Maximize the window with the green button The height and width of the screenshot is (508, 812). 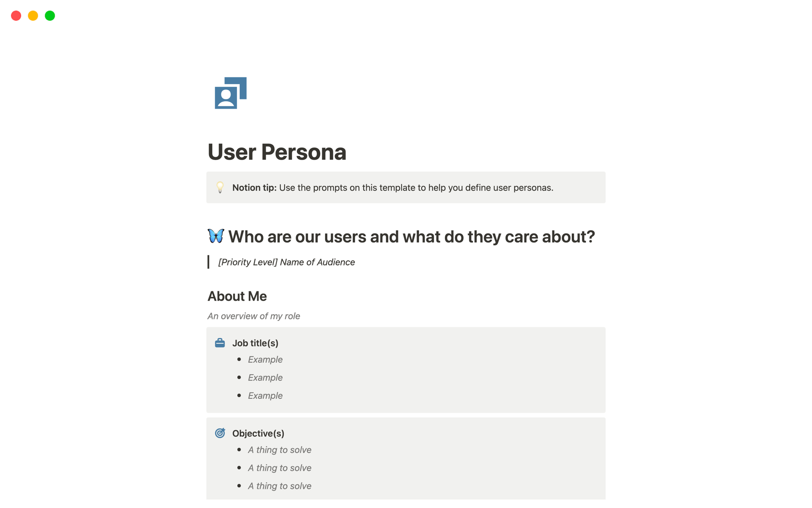[50, 16]
